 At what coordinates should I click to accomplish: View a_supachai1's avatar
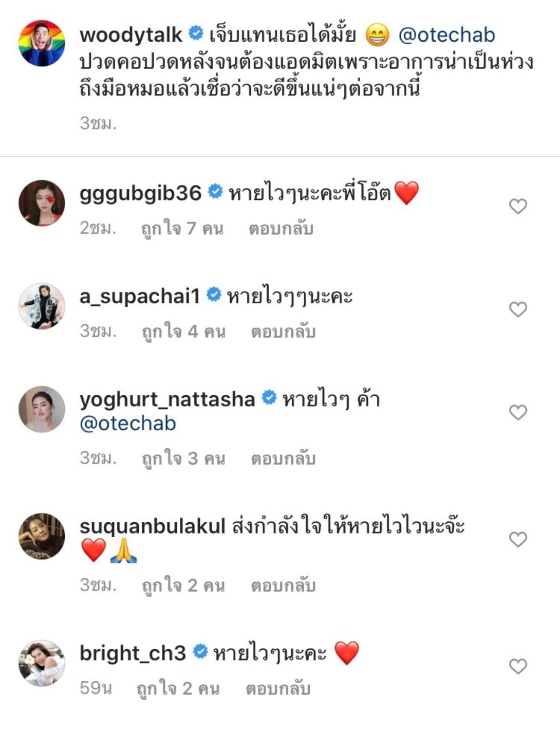(42, 306)
